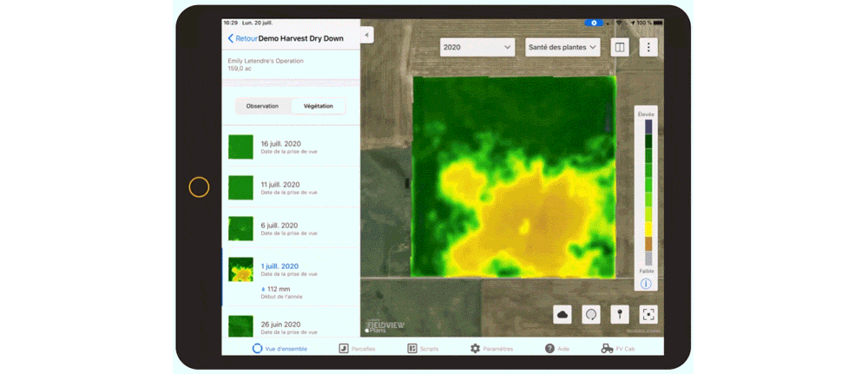Click the yellow band in legend
Viewport: 868px width, 374px height.
[648, 228]
